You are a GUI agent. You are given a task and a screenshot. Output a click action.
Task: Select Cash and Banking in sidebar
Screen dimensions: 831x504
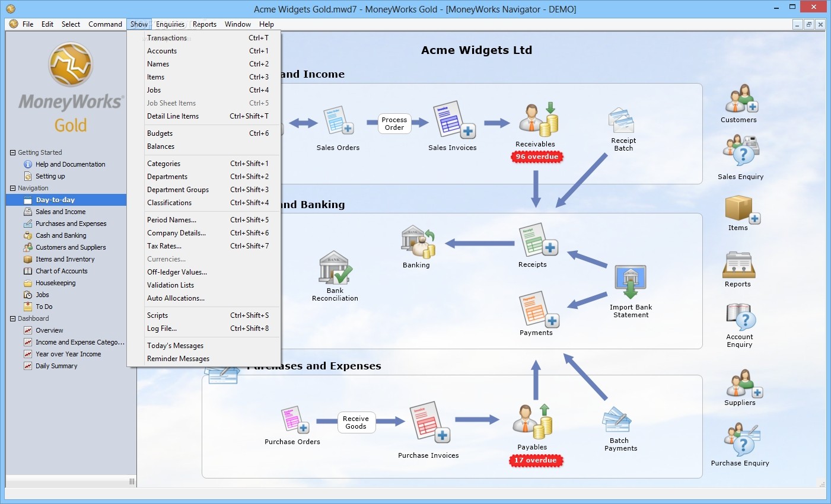click(61, 235)
